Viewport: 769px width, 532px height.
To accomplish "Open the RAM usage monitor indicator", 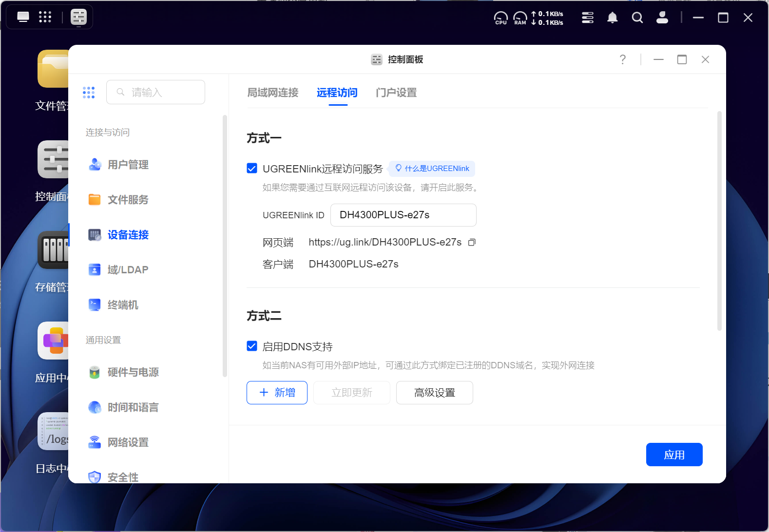I will click(520, 18).
